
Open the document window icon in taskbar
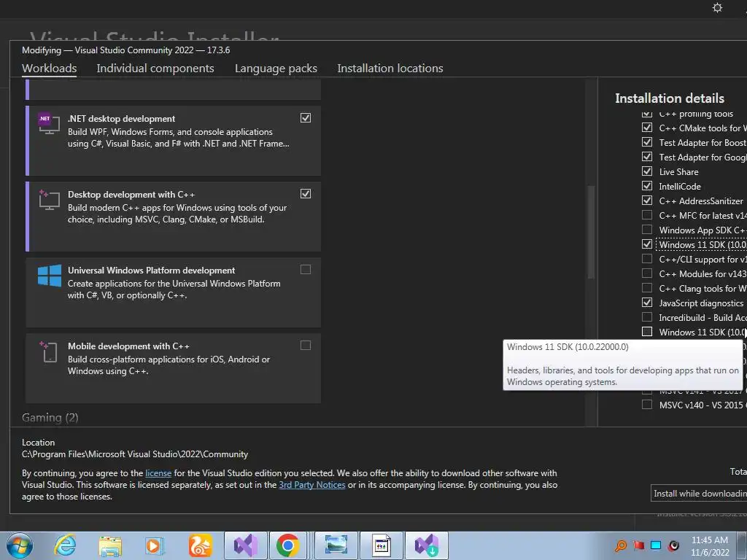[381, 545]
